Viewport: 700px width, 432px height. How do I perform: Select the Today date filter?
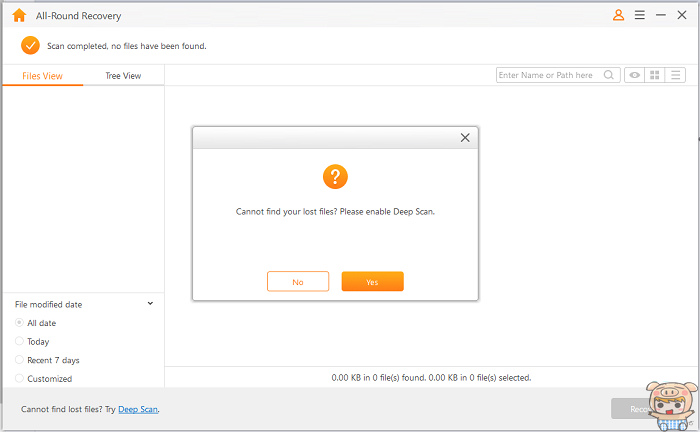tap(20, 342)
